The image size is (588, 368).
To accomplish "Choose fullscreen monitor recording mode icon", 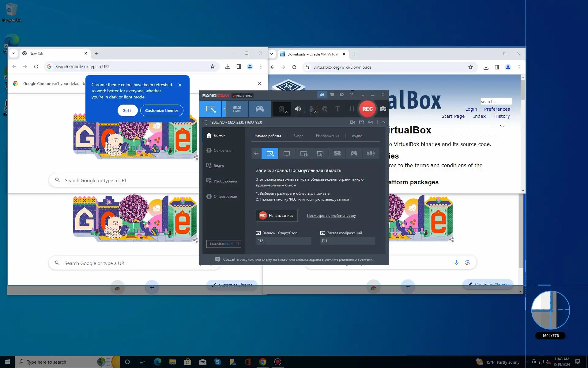I will (x=286, y=154).
